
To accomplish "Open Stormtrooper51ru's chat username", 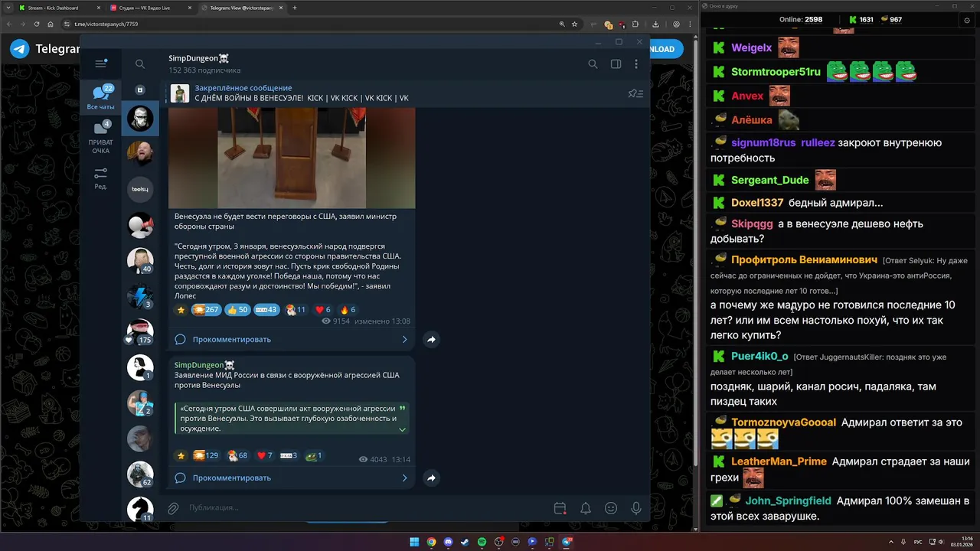I will 776,72.
